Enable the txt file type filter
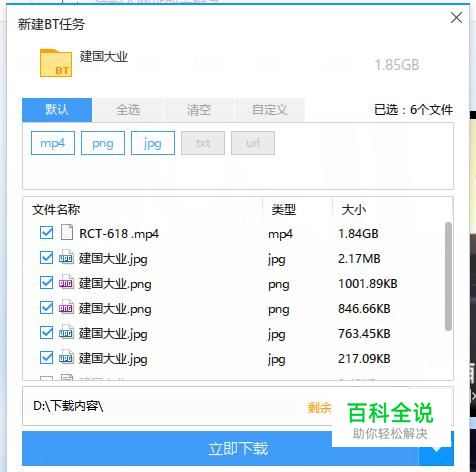Viewport: 476px width, 472px height. (x=203, y=143)
